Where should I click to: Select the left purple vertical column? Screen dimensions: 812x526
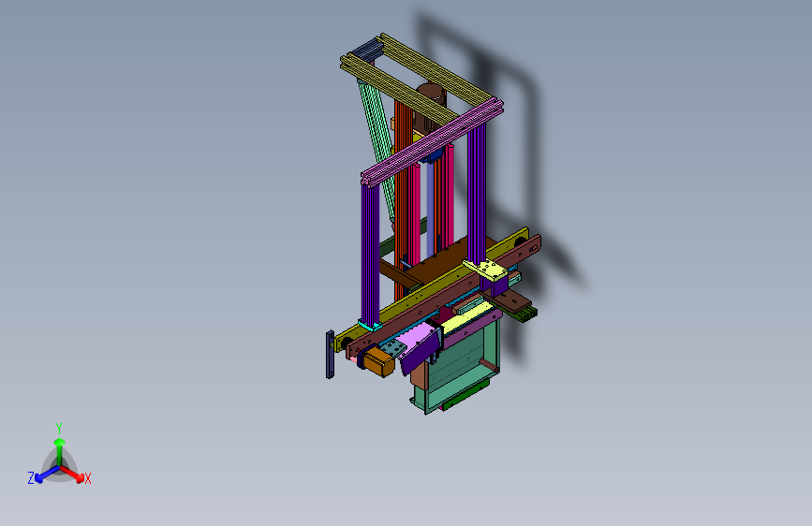point(370,255)
